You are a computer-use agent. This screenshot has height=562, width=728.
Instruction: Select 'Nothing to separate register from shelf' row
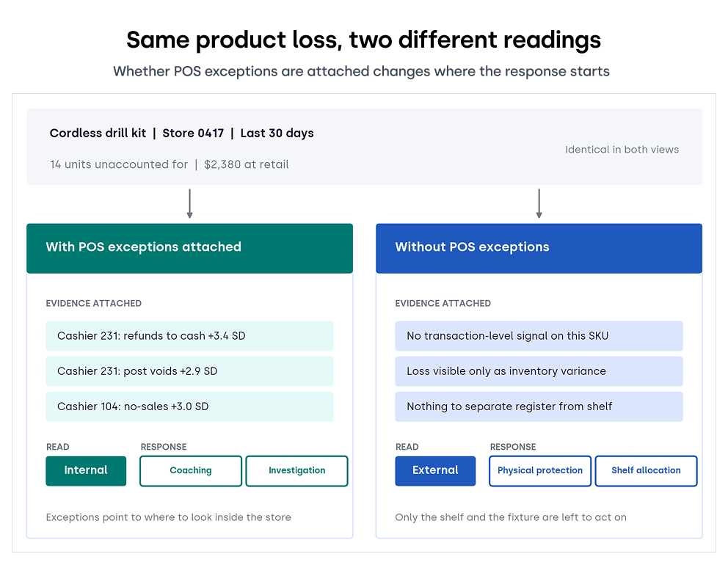539,406
